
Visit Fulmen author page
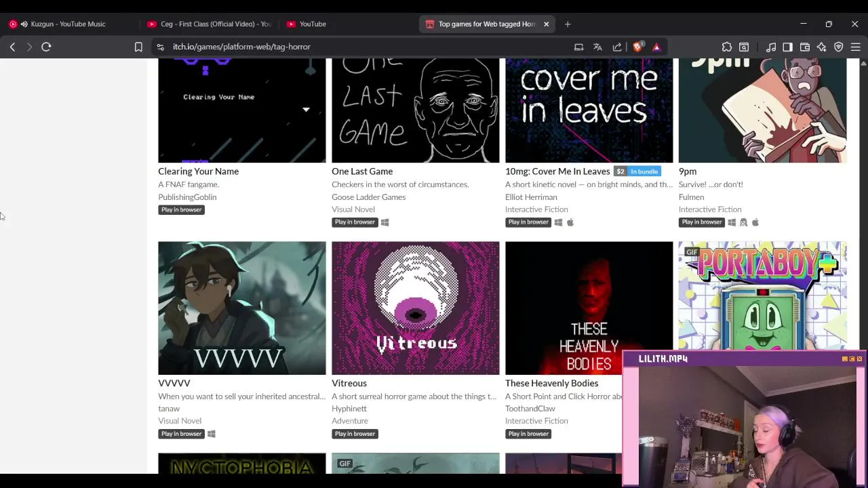[691, 197]
